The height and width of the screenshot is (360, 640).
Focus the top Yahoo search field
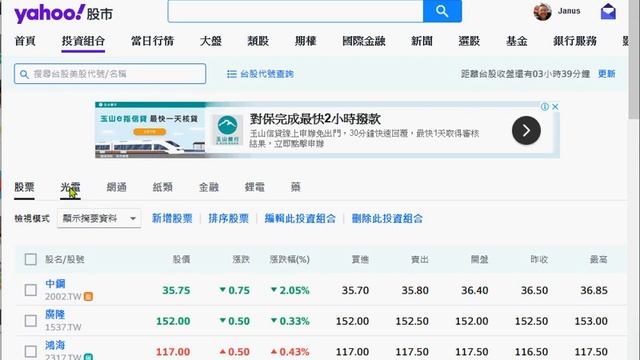point(296,11)
